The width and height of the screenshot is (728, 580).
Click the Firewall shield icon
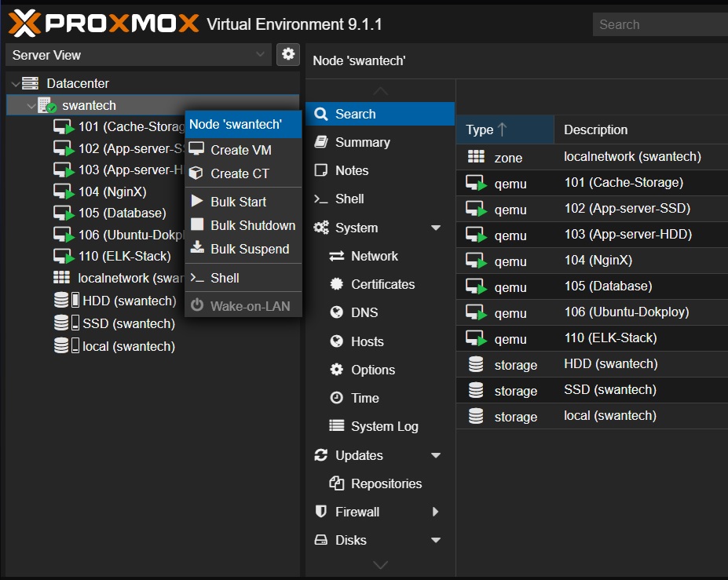pyautogui.click(x=321, y=512)
